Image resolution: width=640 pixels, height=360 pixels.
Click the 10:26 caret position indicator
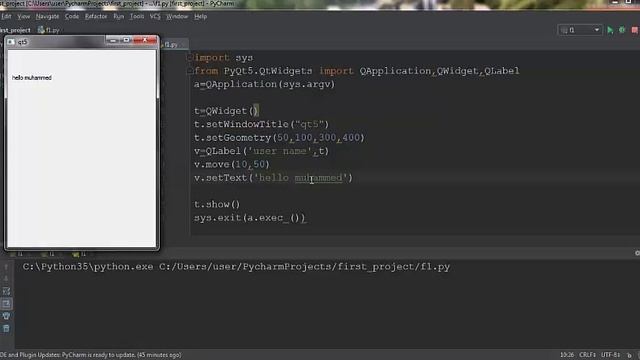[x=567, y=355]
